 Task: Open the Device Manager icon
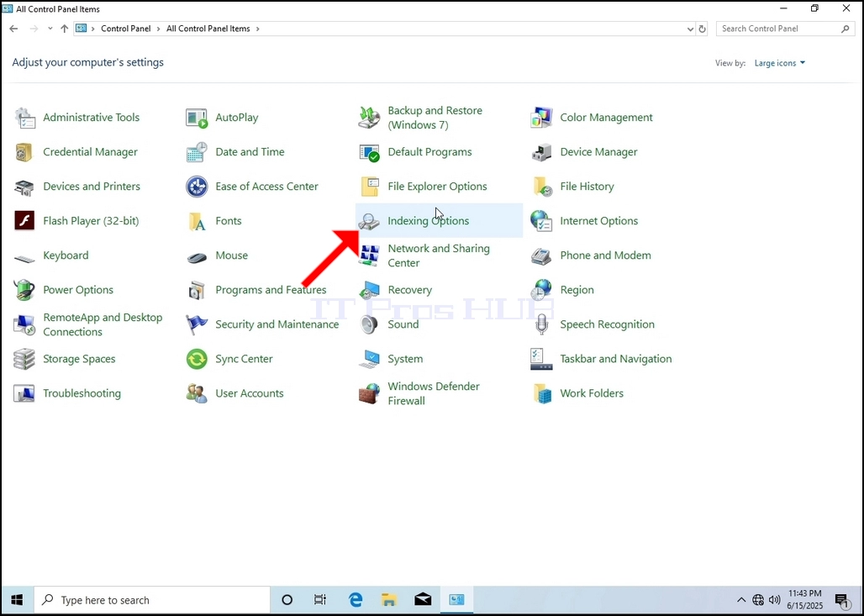click(x=541, y=152)
